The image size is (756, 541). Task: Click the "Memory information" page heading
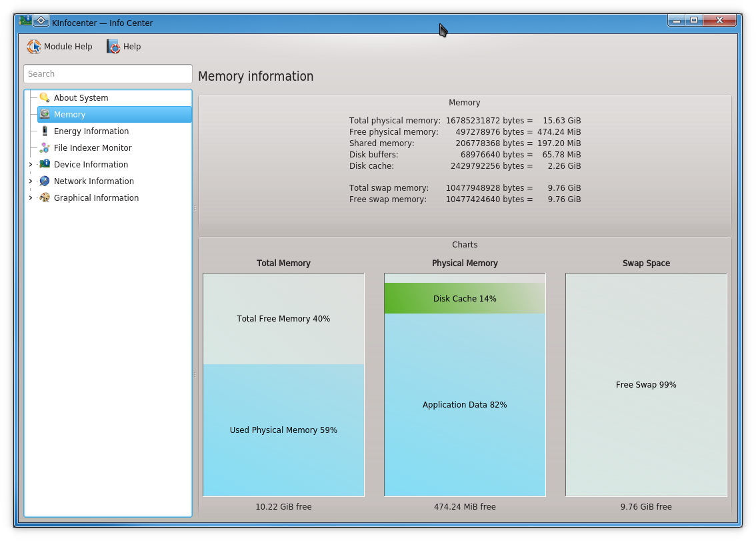click(x=255, y=76)
